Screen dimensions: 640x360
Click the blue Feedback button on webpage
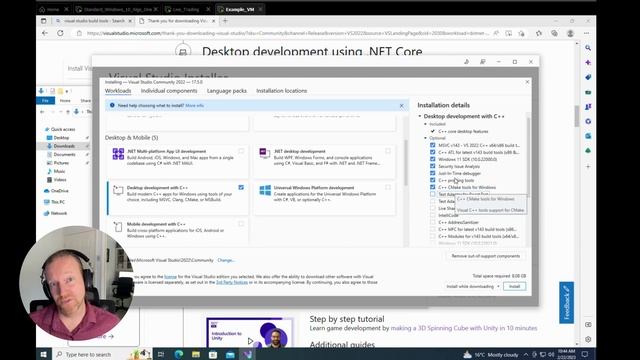tap(567, 302)
